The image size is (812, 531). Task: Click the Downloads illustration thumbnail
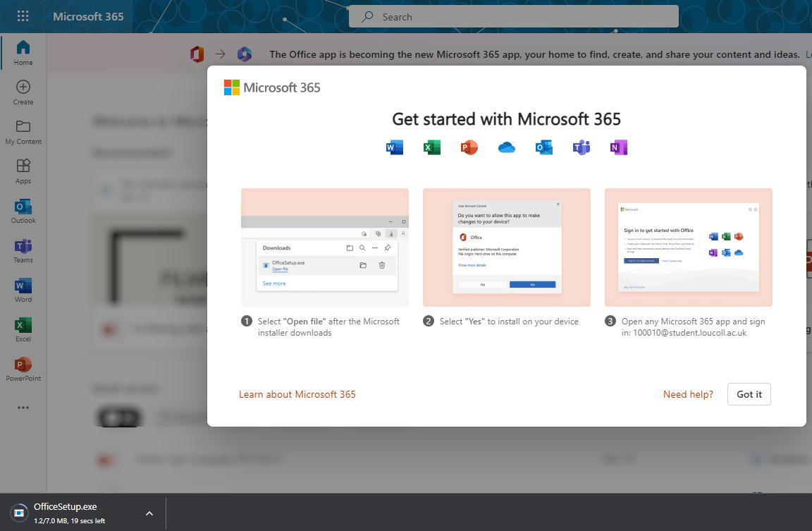pos(325,248)
